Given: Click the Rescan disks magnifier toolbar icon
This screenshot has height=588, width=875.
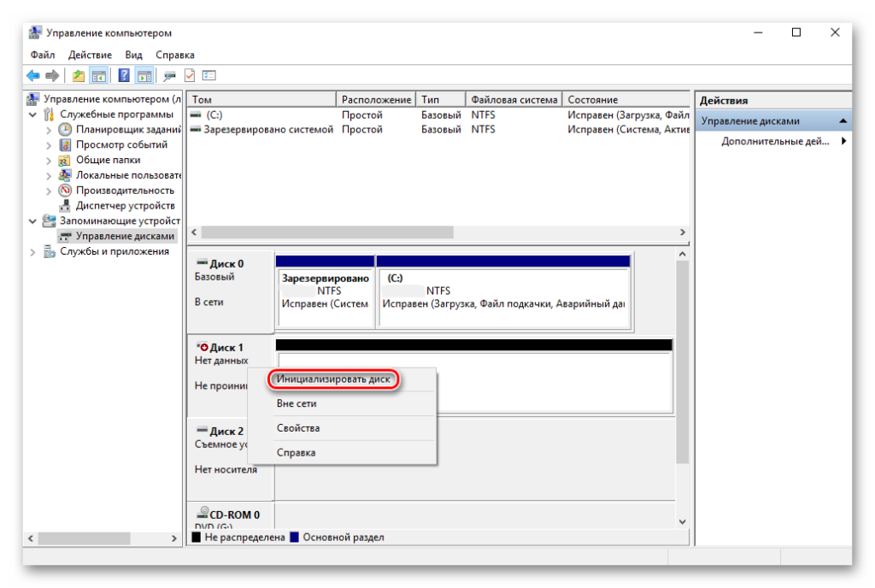Looking at the screenshot, I should point(169,75).
